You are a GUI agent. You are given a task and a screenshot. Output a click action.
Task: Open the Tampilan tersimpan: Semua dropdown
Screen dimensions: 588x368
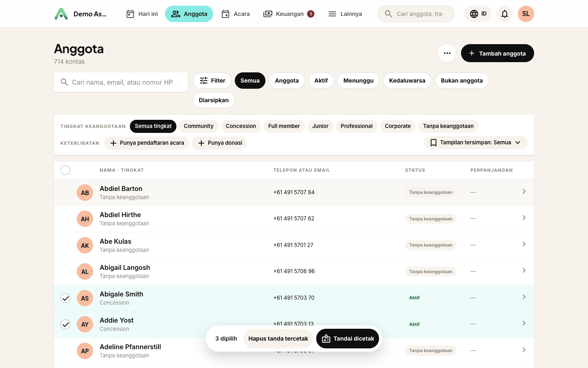[x=476, y=143]
